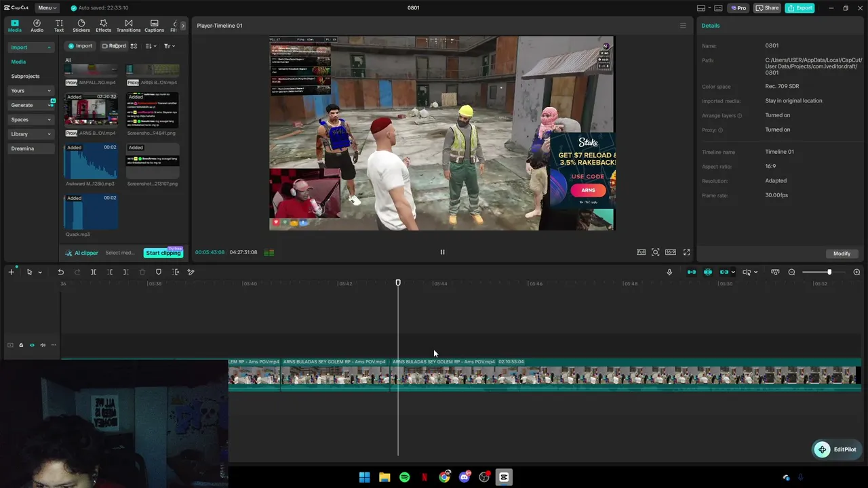Open Spotify from the taskbar
The width and height of the screenshot is (868, 488).
(404, 477)
